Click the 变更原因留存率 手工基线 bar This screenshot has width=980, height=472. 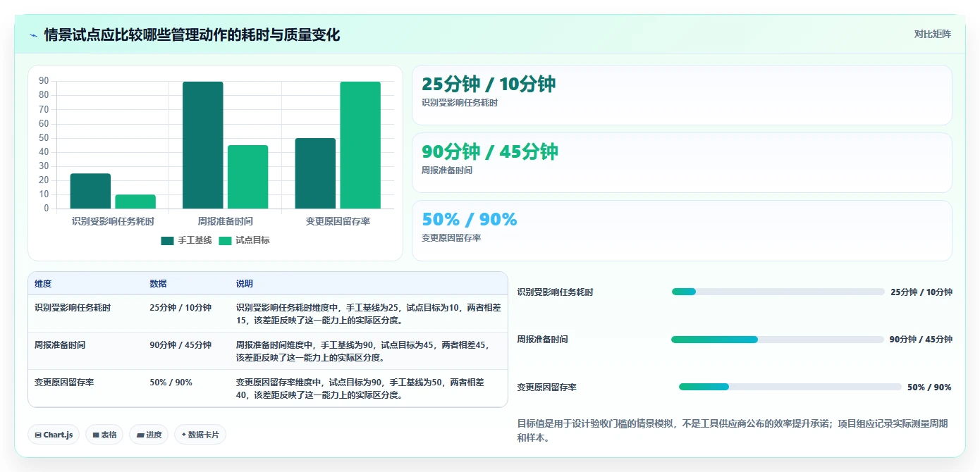315,173
